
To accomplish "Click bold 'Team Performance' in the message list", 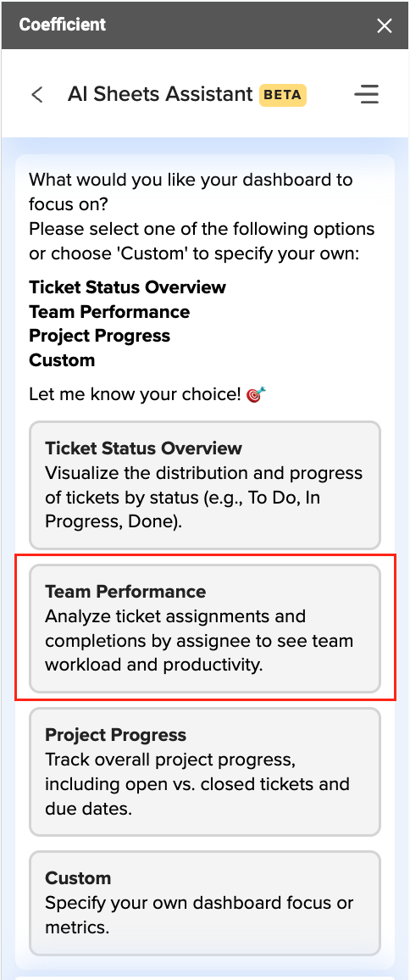I will pos(109,312).
